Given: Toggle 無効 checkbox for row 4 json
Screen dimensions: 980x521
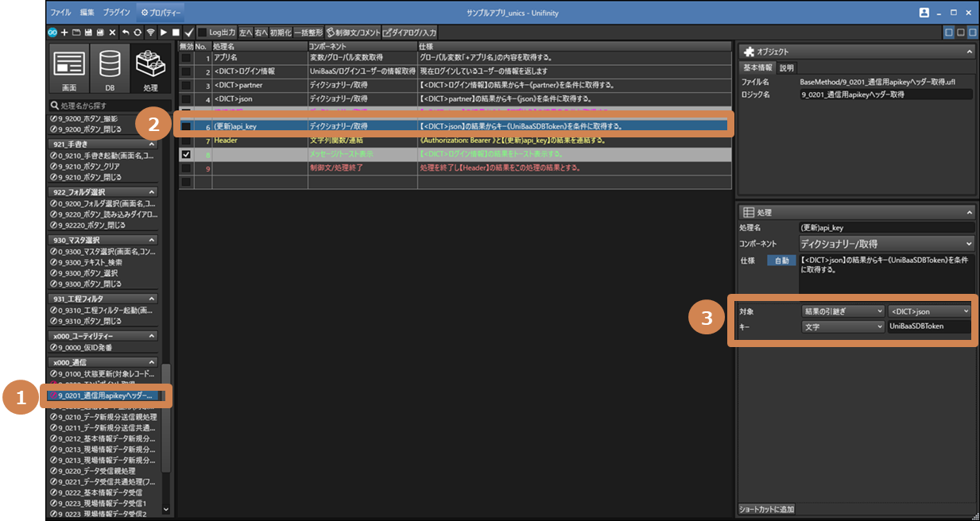Looking at the screenshot, I should point(186,98).
